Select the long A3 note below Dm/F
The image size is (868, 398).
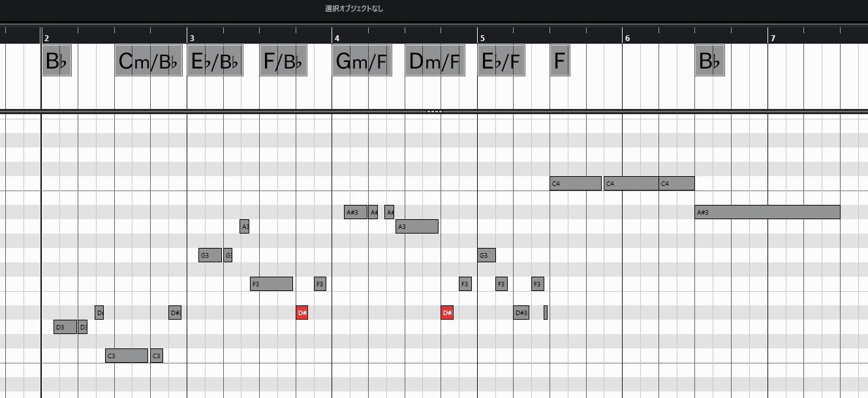416,226
